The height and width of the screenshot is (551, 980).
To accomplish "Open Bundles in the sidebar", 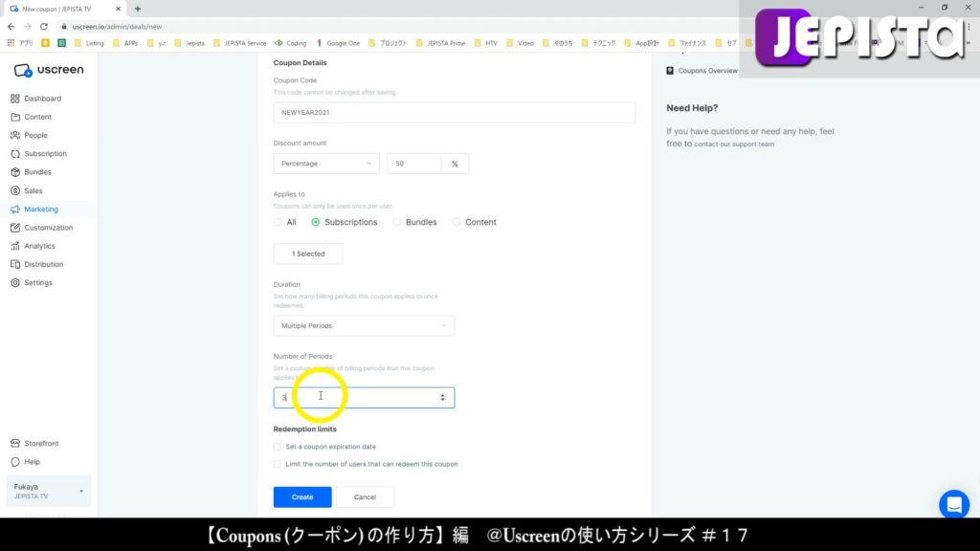I will tap(31, 172).
